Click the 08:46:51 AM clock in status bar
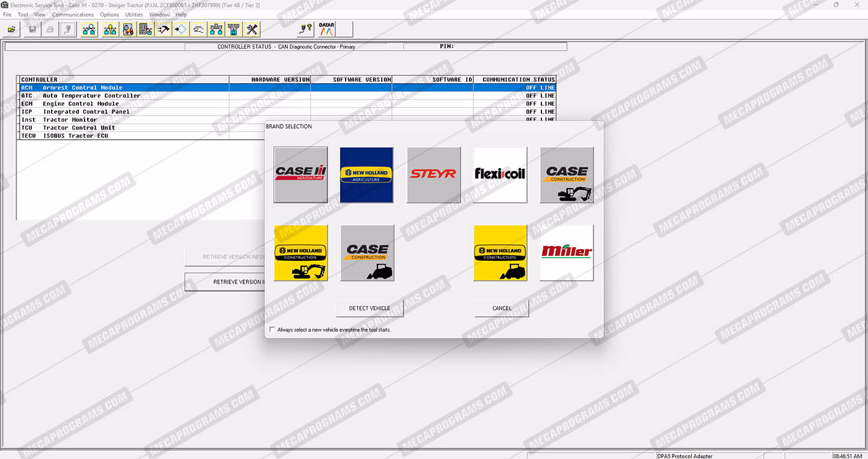 (x=848, y=456)
